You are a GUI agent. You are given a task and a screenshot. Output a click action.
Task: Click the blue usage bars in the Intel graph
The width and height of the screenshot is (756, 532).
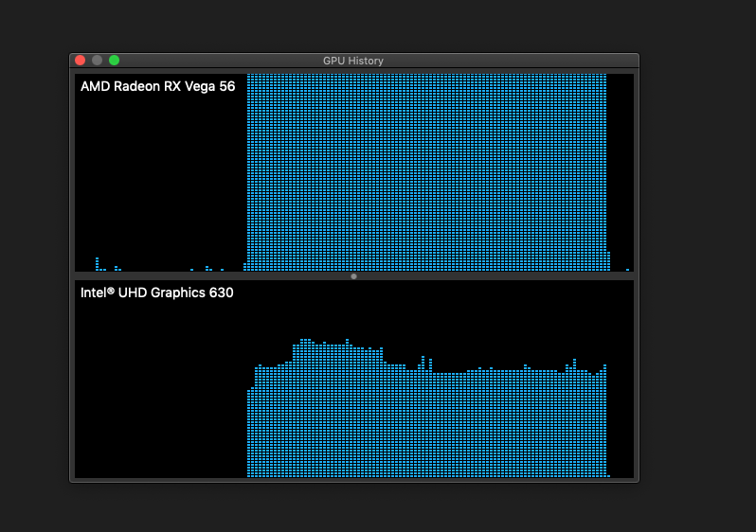[426, 426]
